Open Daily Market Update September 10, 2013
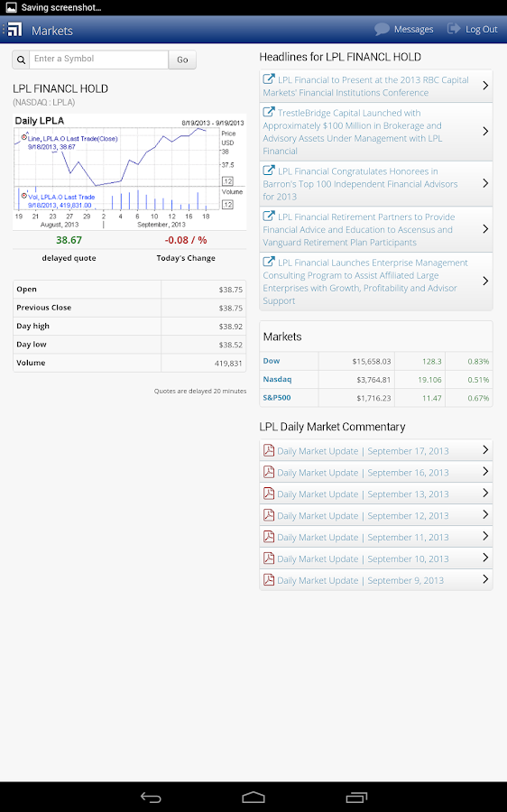This screenshot has height=812, width=507. click(363, 558)
